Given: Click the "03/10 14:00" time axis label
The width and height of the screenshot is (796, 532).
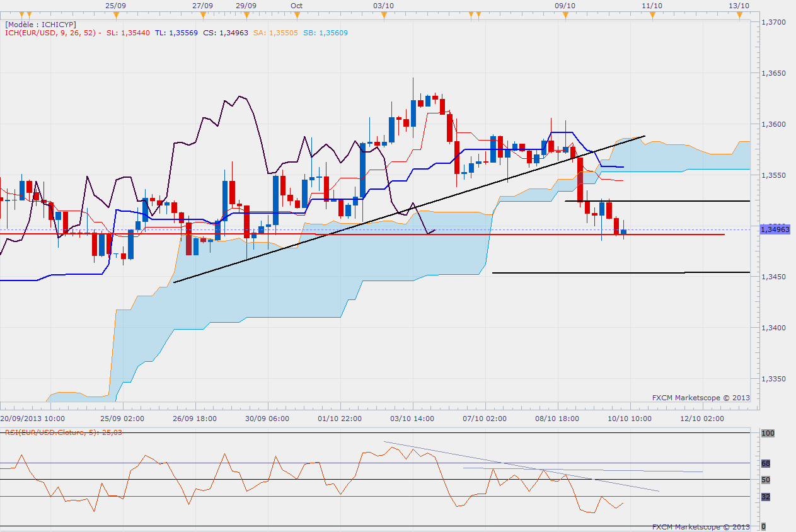Looking at the screenshot, I should 412,418.
